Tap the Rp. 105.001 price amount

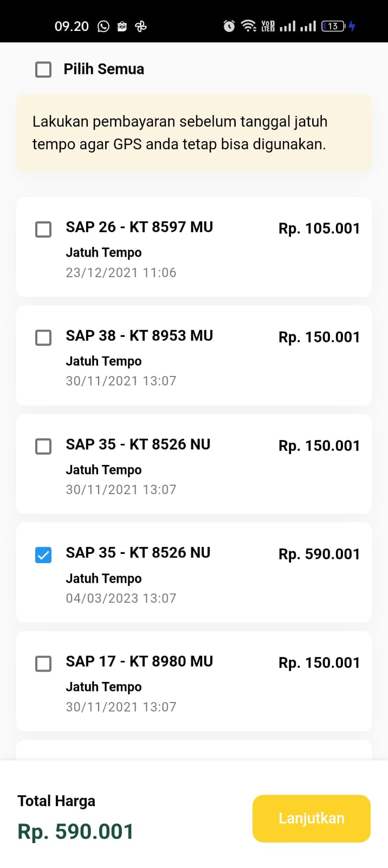tap(319, 228)
